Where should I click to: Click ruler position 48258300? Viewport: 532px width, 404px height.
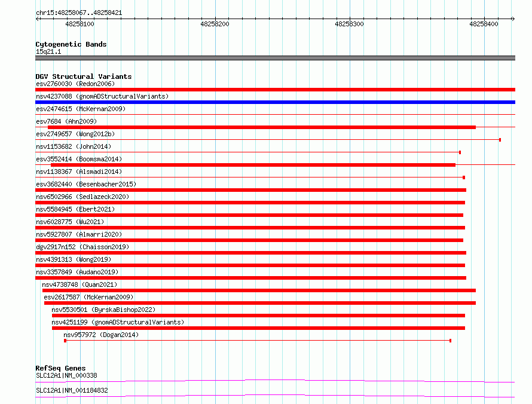pyautogui.click(x=349, y=24)
